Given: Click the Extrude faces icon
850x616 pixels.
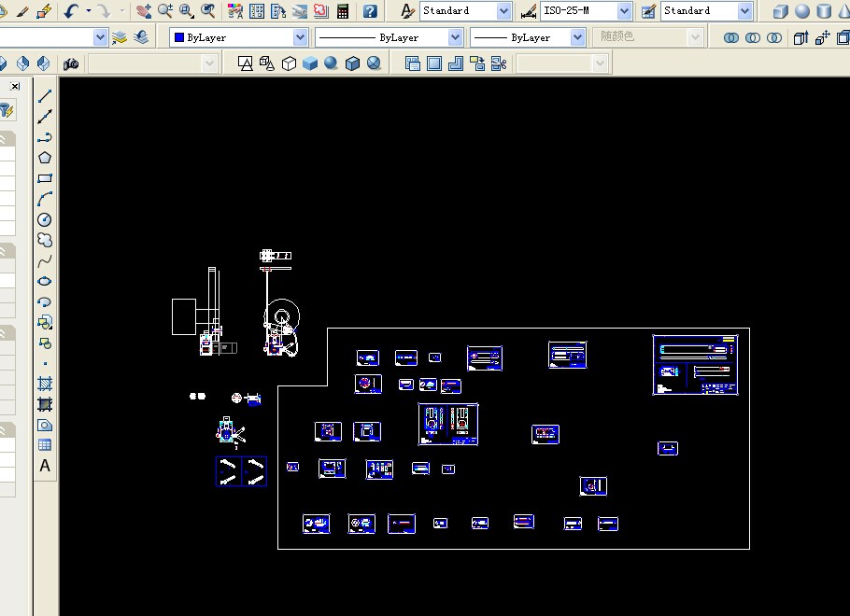Looking at the screenshot, I should coord(800,37).
